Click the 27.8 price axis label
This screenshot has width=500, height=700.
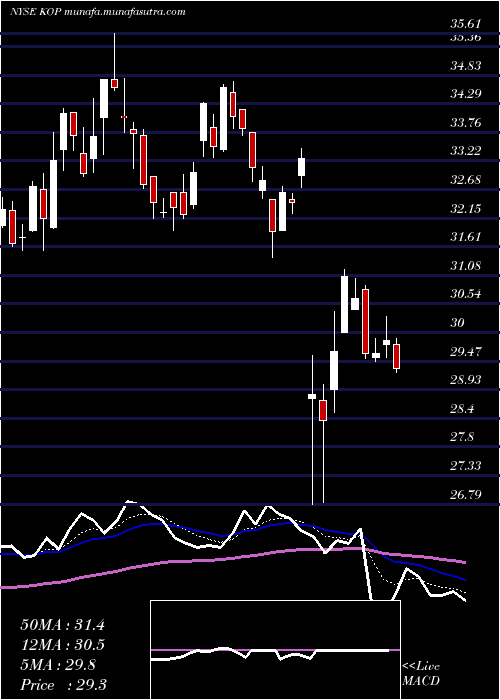(462, 437)
